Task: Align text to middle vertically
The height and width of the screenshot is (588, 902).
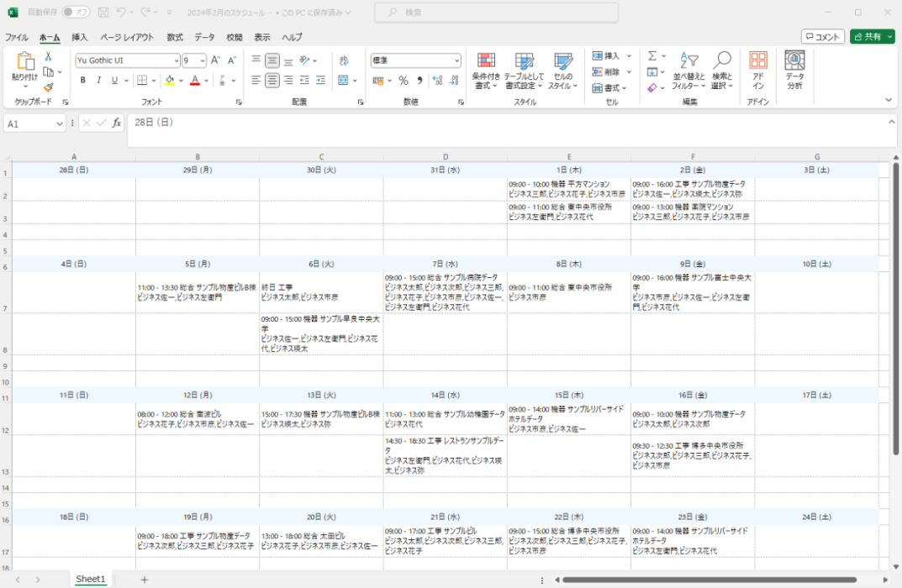Action: [x=272, y=60]
